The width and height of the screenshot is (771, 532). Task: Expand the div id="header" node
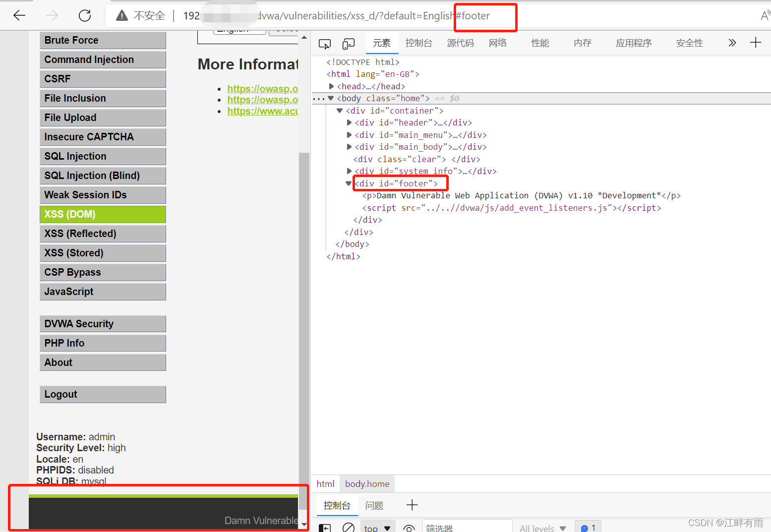tap(349, 122)
